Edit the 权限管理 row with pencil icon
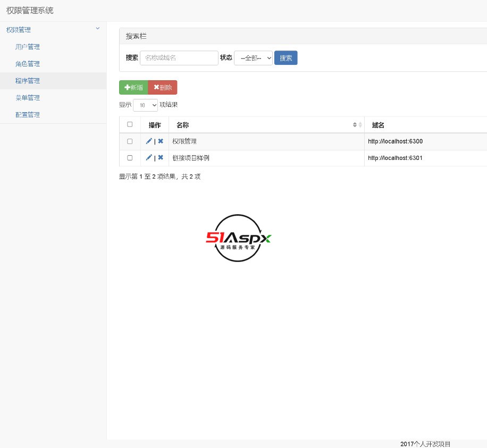This screenshot has height=448, width=487. [x=149, y=141]
